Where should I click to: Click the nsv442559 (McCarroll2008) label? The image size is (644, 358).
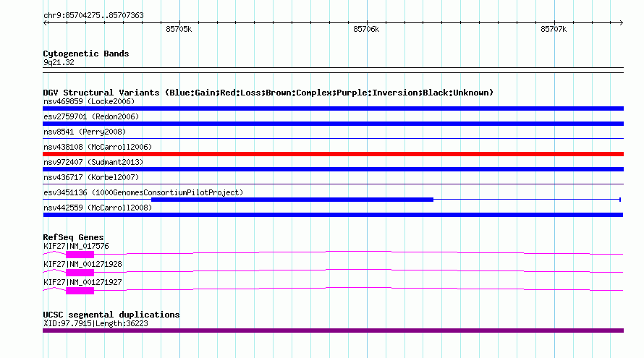[98, 208]
